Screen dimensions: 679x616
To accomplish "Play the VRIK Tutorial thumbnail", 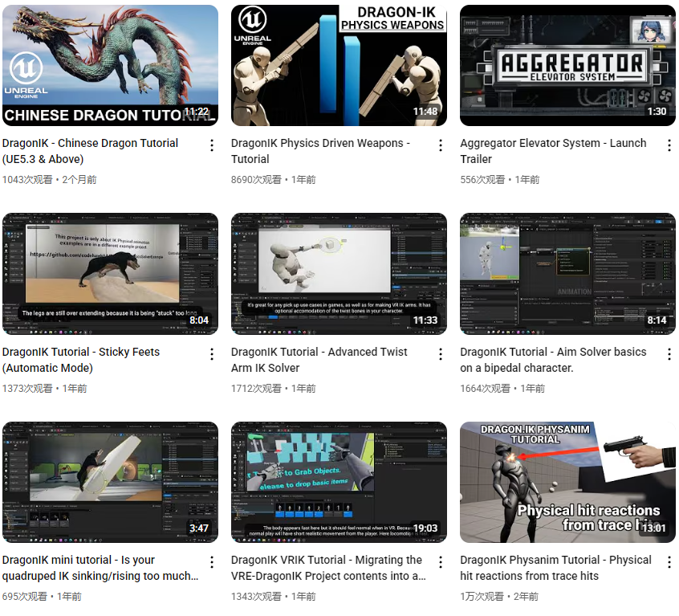I will tap(339, 482).
